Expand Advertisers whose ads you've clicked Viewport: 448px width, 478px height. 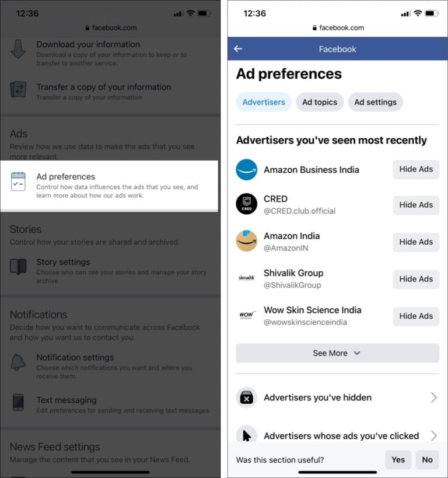pyautogui.click(x=434, y=435)
